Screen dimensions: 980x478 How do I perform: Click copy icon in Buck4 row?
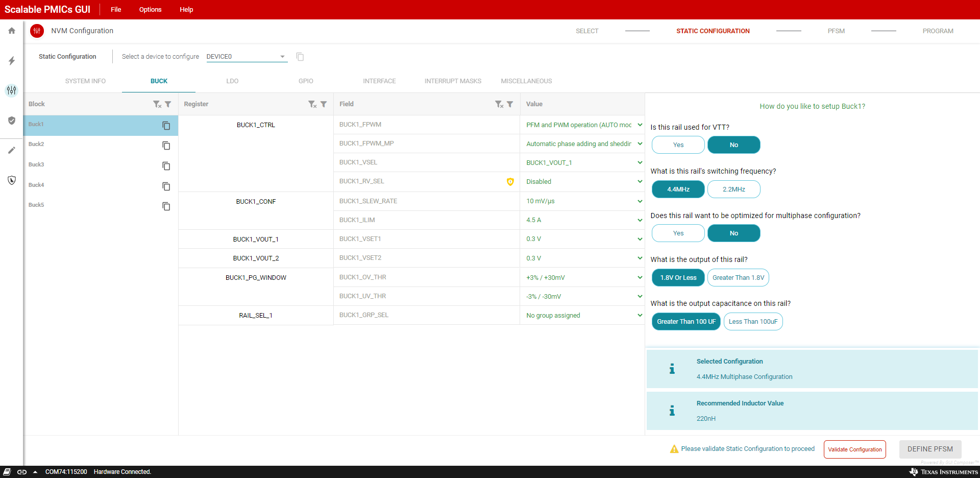click(166, 186)
